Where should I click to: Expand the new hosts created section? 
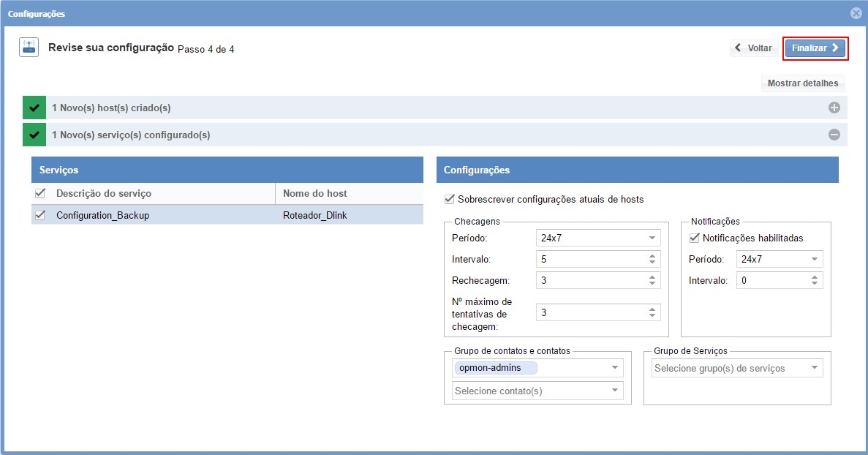[834, 108]
